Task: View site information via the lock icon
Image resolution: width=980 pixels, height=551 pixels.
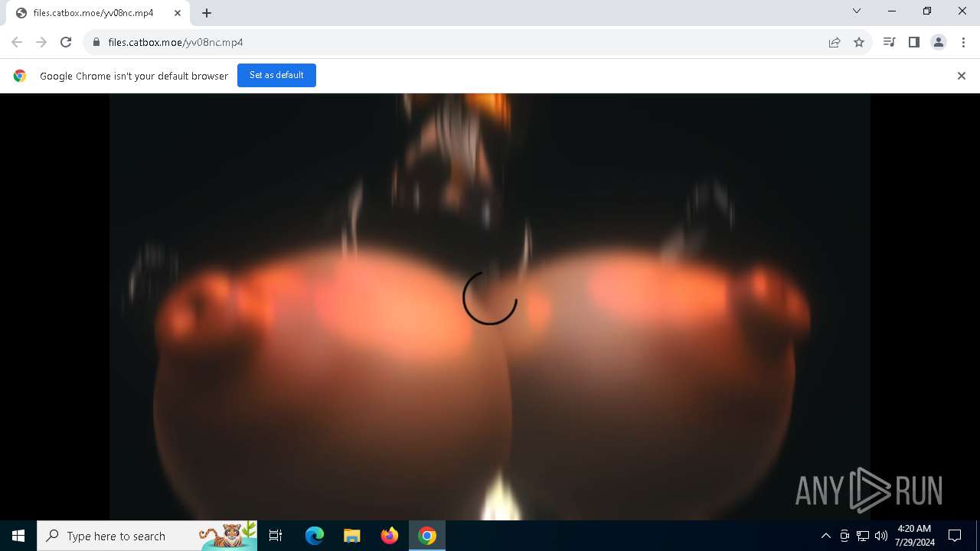Action: (x=96, y=42)
